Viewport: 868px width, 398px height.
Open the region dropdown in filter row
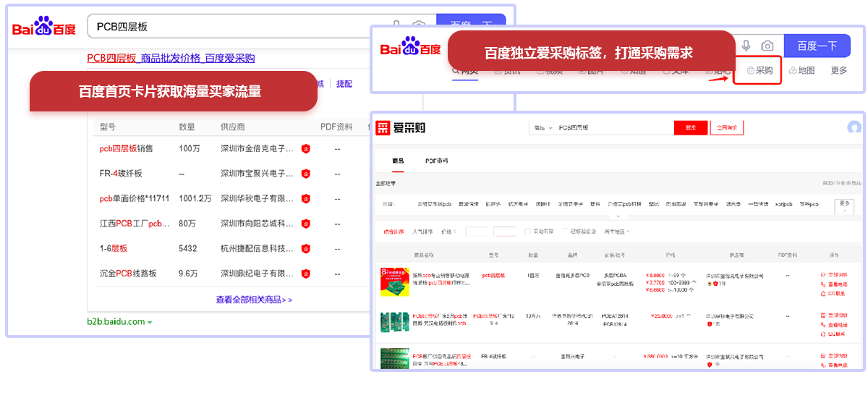coord(616,232)
